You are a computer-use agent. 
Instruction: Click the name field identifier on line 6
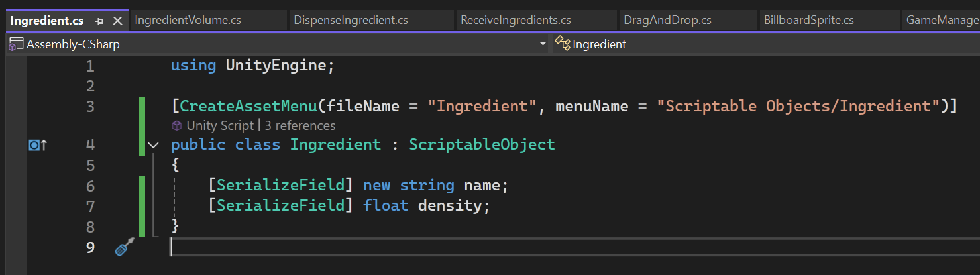click(482, 186)
